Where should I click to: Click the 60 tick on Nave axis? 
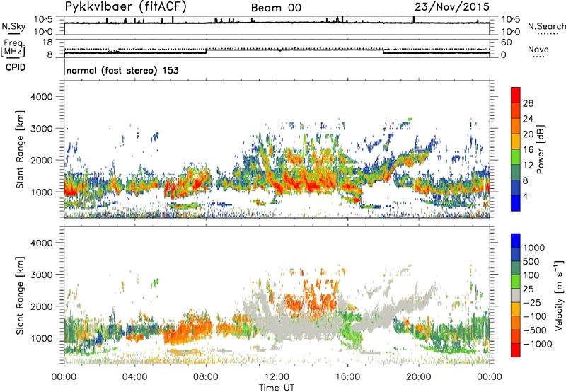click(x=506, y=42)
